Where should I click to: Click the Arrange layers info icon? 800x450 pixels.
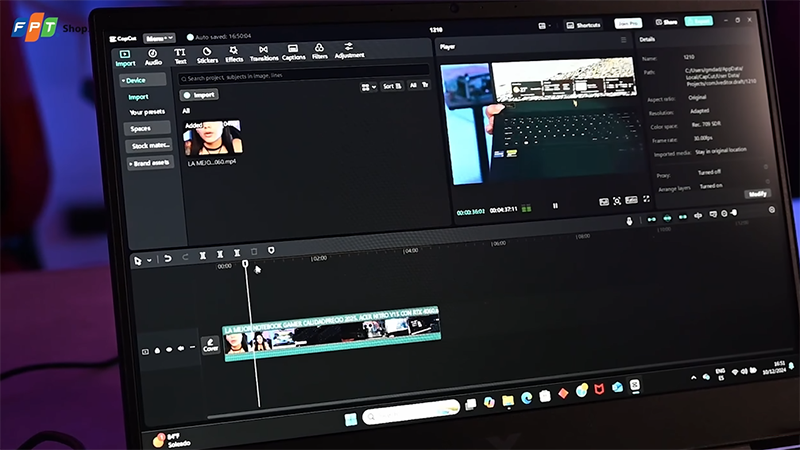[x=767, y=181]
